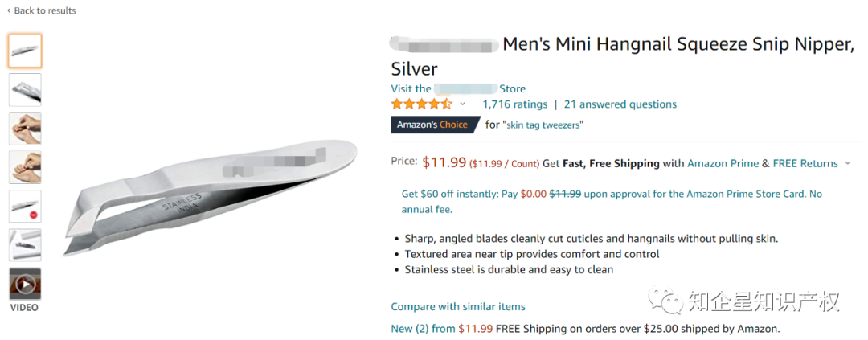Click the star rating icons
The width and height of the screenshot is (868, 340).
(x=422, y=104)
